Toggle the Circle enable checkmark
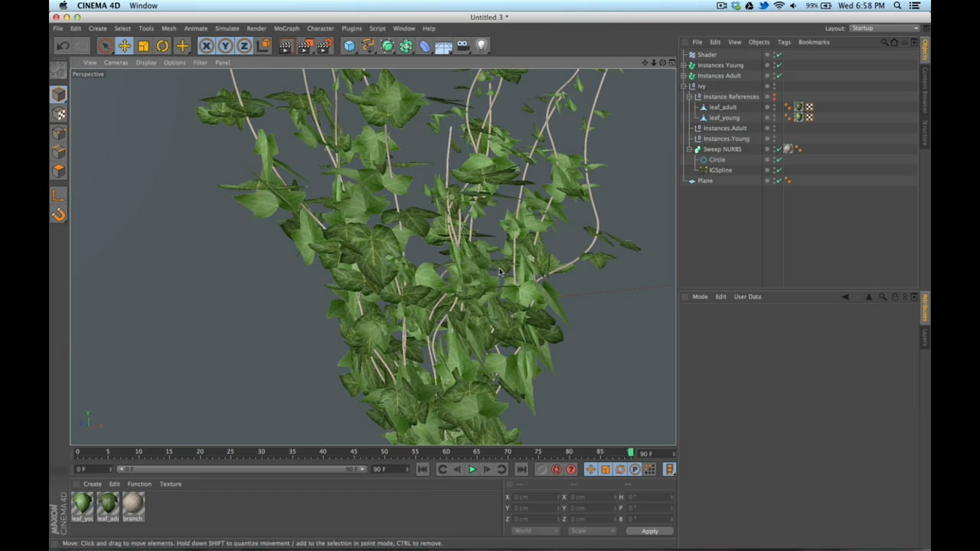980x551 pixels. click(x=779, y=160)
